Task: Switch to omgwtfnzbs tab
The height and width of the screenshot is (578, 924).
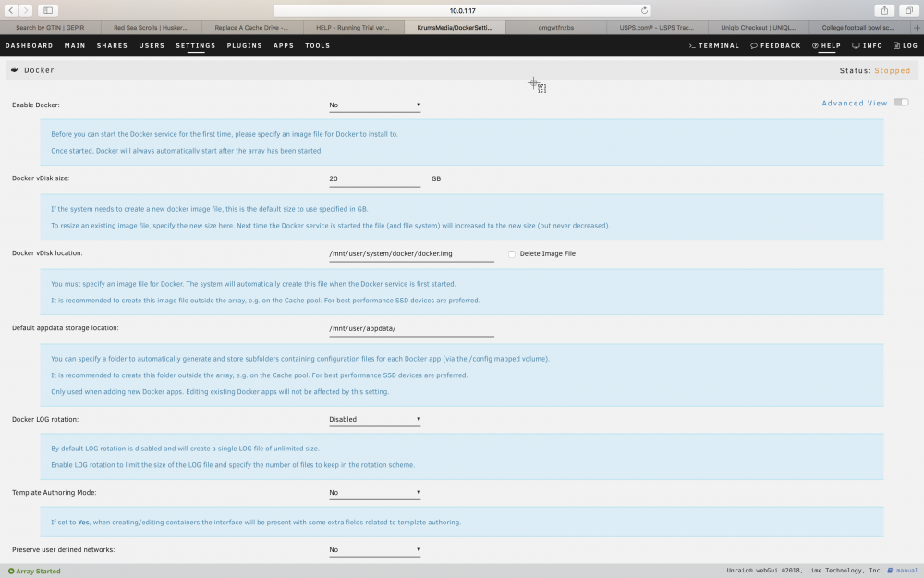Action: point(555,27)
